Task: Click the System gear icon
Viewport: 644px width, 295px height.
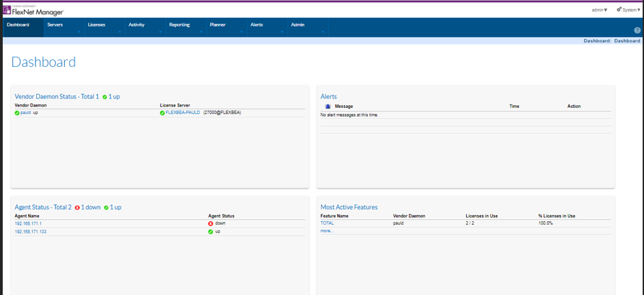Action: click(x=619, y=10)
